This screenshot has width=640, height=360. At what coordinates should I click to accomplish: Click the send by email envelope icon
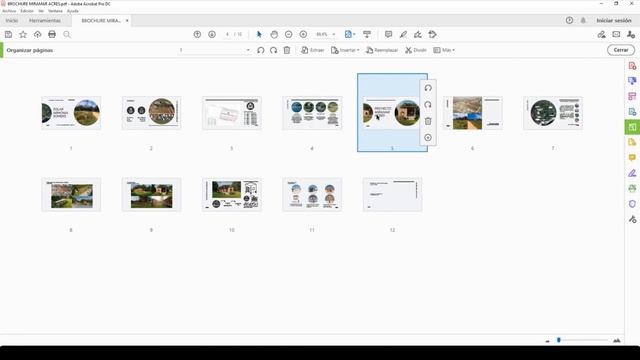coord(616,35)
